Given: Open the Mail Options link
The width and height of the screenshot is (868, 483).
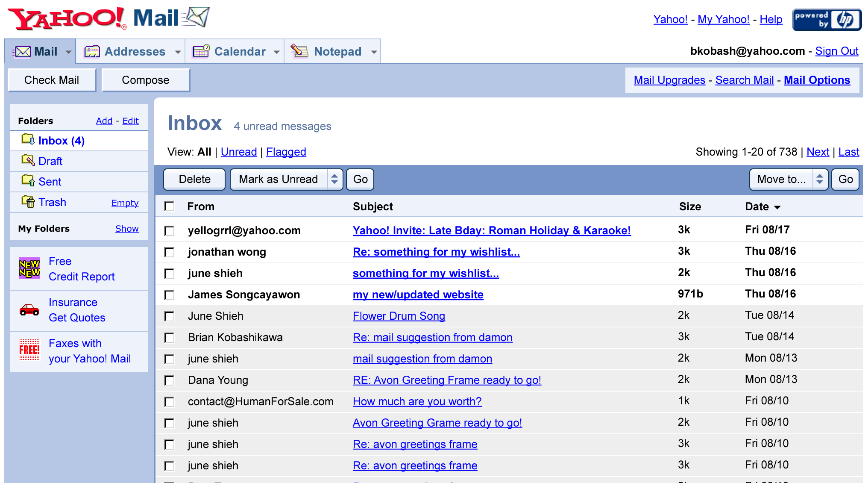Looking at the screenshot, I should 817,80.
